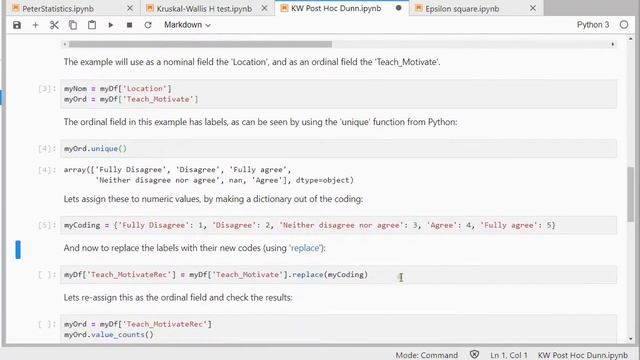The height and width of the screenshot is (360, 640).
Task: Click Ln 1, Col 1 in status bar
Action: [x=509, y=355]
